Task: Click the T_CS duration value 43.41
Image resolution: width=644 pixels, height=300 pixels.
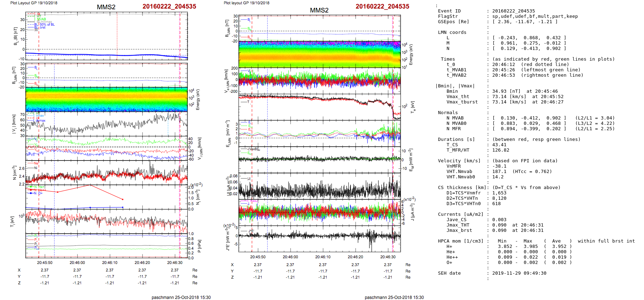Action: [499, 145]
